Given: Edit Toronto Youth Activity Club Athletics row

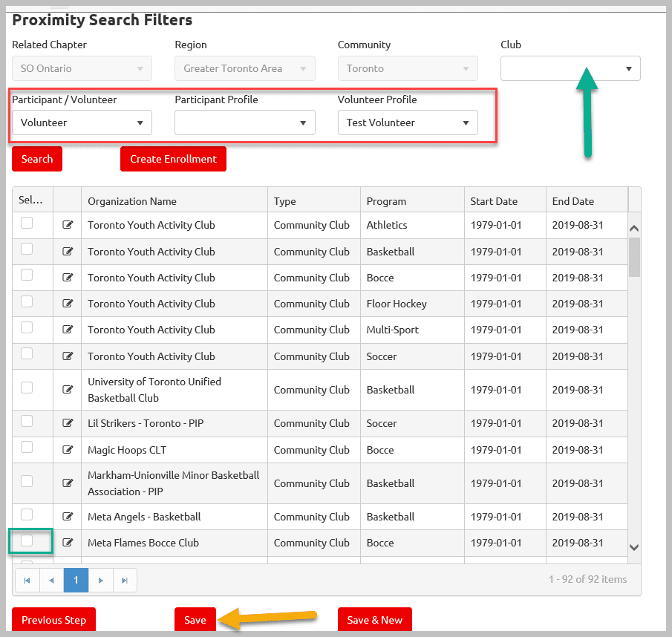Looking at the screenshot, I should 68,225.
